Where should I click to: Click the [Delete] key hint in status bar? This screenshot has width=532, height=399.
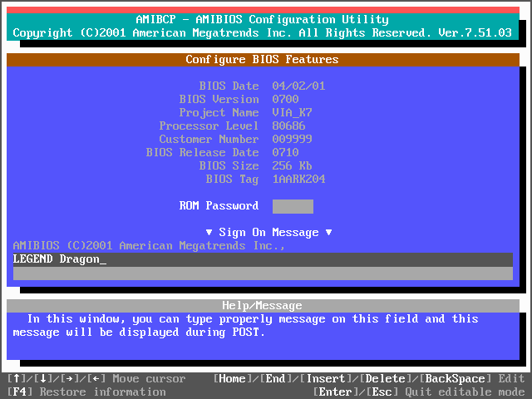pyautogui.click(x=386, y=379)
